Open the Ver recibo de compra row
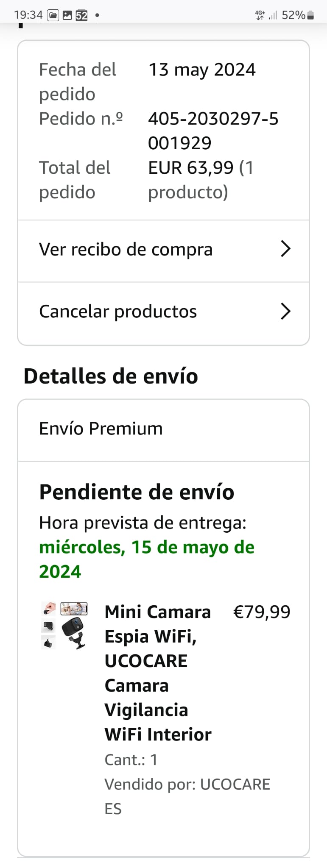The height and width of the screenshot is (868, 327). coord(126,250)
